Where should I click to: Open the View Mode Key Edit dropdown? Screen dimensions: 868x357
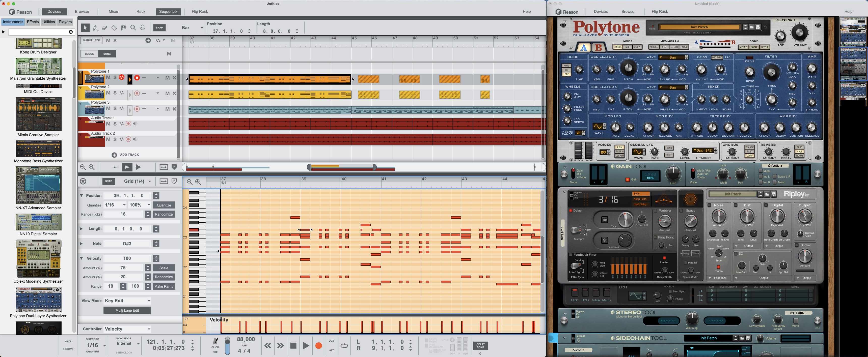click(x=127, y=301)
